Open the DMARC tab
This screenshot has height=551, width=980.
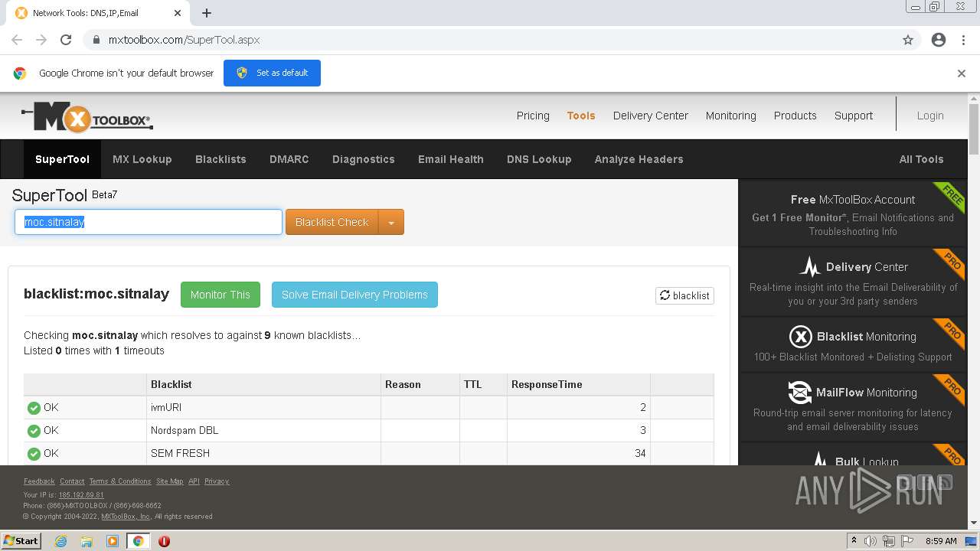point(289,159)
